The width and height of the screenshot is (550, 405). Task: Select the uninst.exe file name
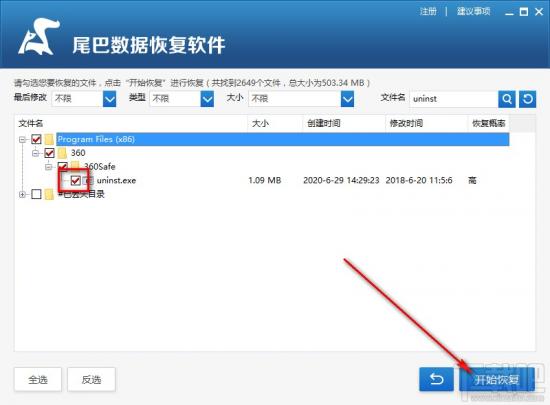pos(116,181)
